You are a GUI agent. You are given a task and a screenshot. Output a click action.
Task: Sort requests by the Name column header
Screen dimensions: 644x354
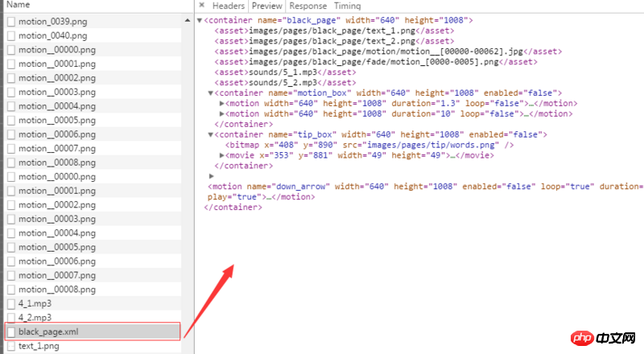click(19, 5)
